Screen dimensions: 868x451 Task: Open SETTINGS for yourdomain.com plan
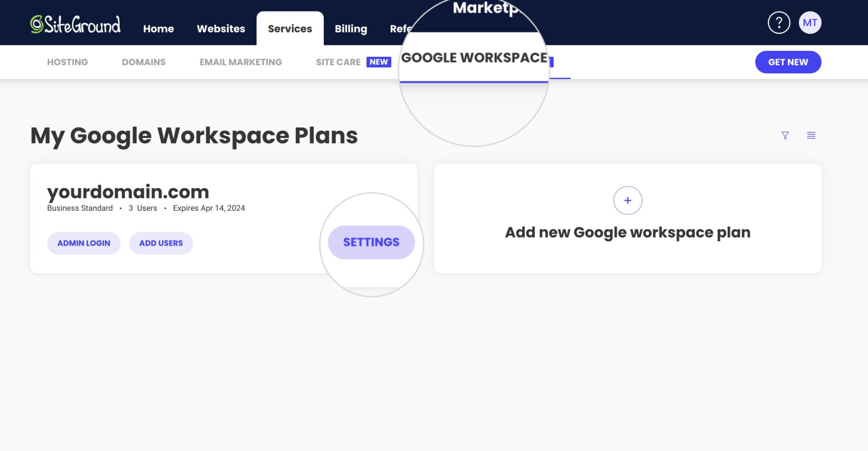click(x=371, y=242)
